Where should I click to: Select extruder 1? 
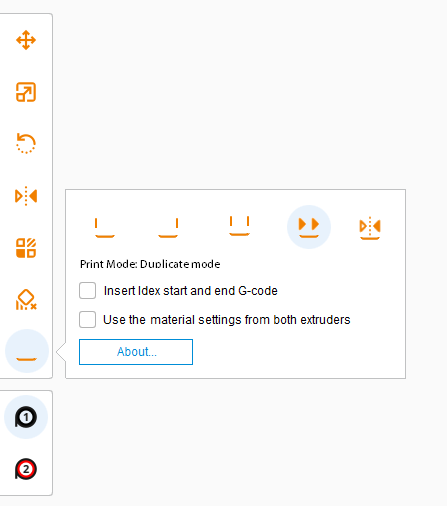pos(26,417)
